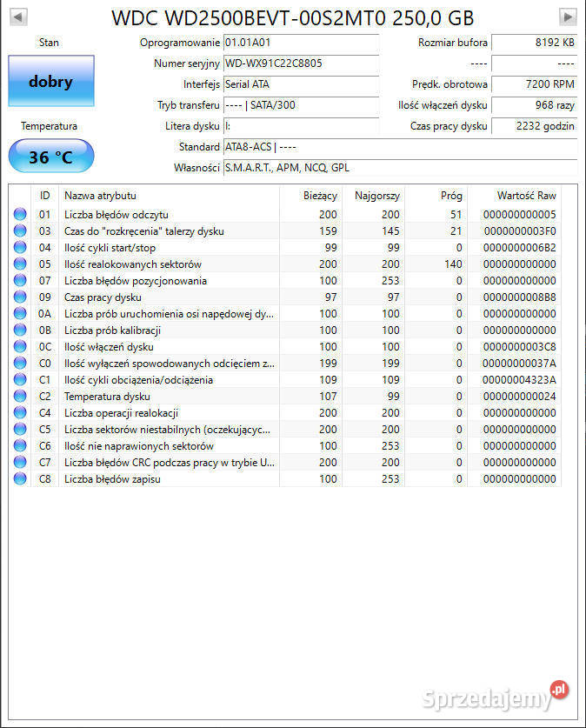586x728 pixels.
Task: Click status orb for attribute 0C
Action: tap(20, 346)
